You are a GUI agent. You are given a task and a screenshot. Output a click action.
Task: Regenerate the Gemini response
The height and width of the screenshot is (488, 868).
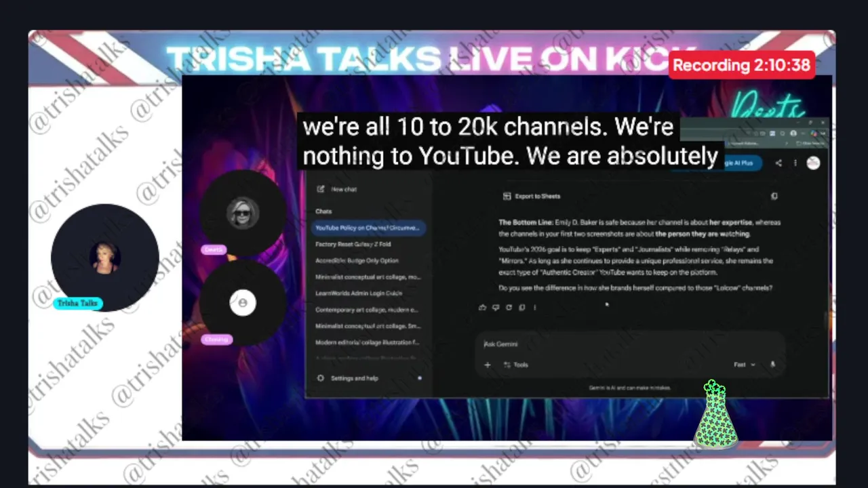509,308
